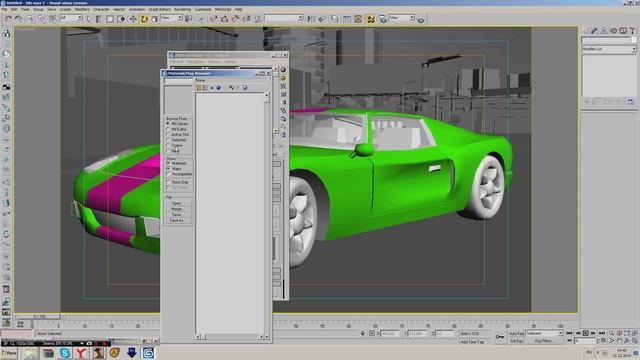Open the Animation menu
Screen dimensions: 640x360
click(x=137, y=9)
